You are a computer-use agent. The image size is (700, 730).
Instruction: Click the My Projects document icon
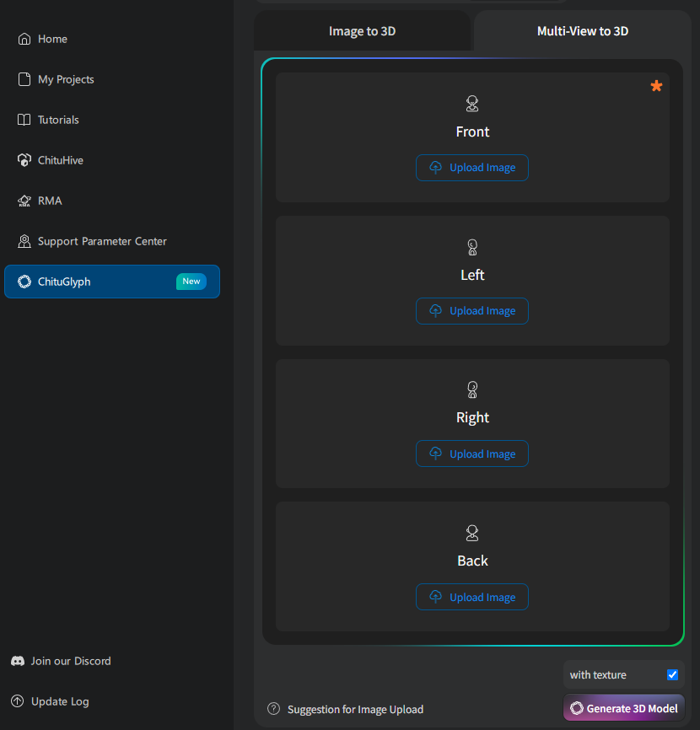click(x=24, y=79)
